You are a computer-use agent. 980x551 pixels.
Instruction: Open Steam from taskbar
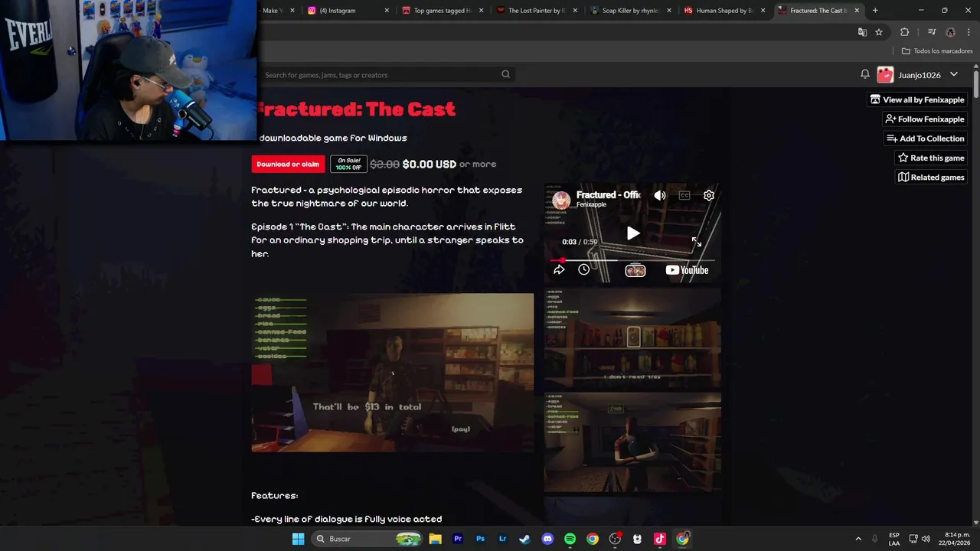click(x=524, y=539)
